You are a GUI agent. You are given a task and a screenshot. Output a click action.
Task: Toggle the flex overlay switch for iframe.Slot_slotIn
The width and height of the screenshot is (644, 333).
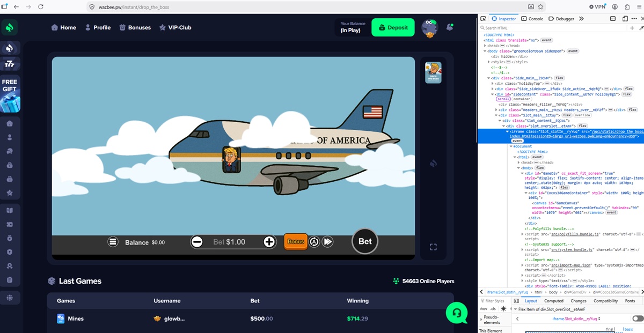click(638, 319)
